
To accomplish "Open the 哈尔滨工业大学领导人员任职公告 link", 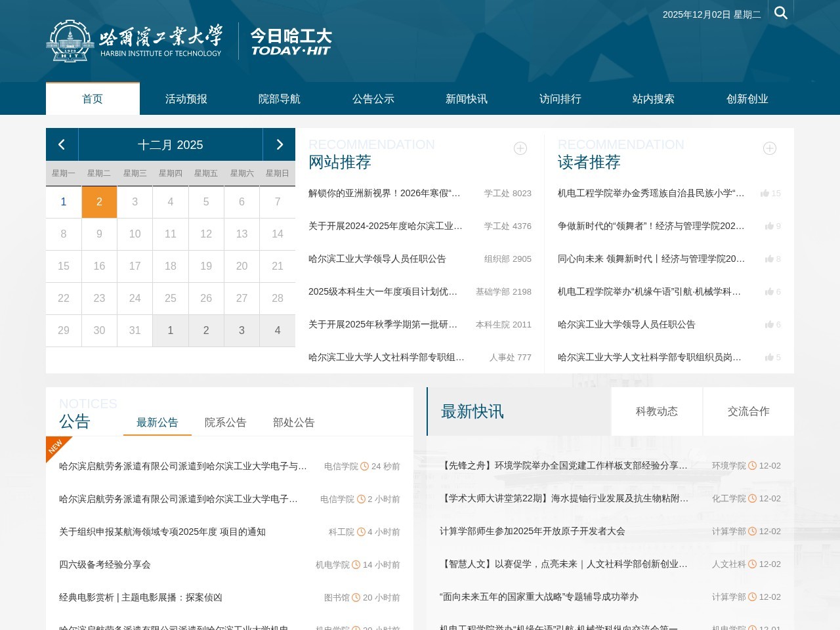I will pos(377,259).
